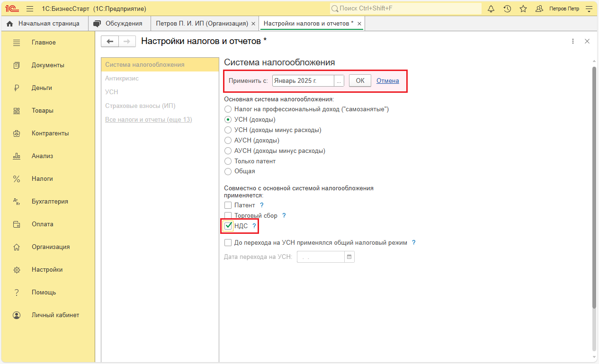The height and width of the screenshot is (364, 599).
Task: Click Документы section icon in sidebar
Action: (17, 65)
